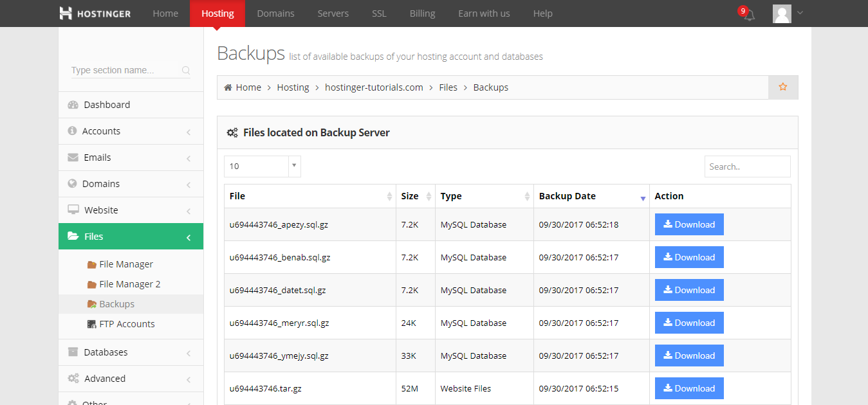The image size is (868, 405).
Task: Download u694443746_meryr.sql.gz backup
Action: coord(689,323)
